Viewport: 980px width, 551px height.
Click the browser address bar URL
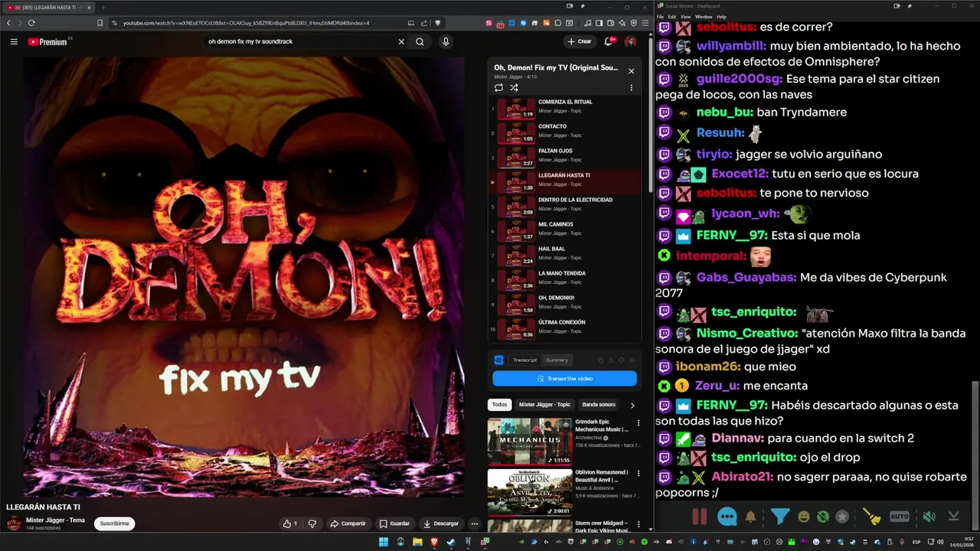pos(247,23)
